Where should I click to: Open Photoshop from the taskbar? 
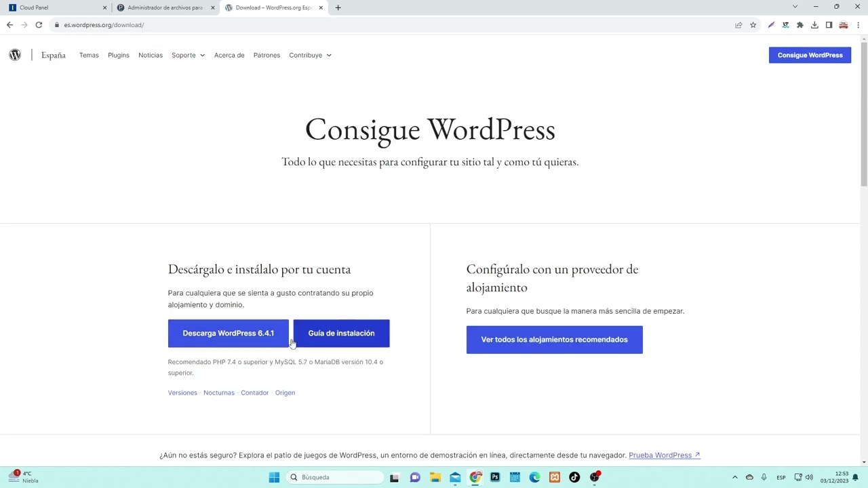[495, 477]
